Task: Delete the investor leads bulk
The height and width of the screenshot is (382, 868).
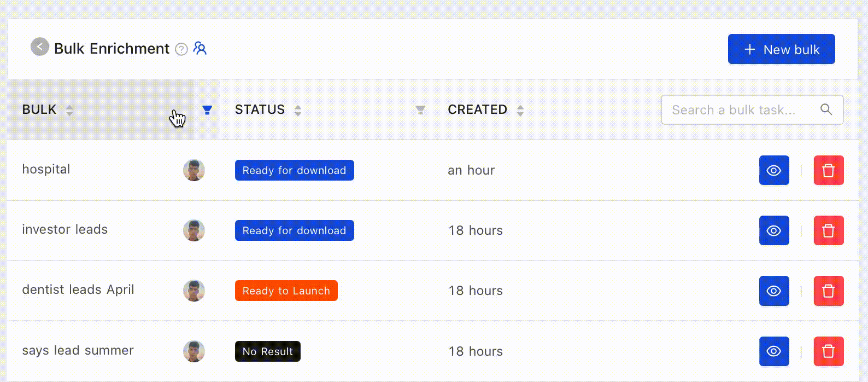Action: (829, 230)
